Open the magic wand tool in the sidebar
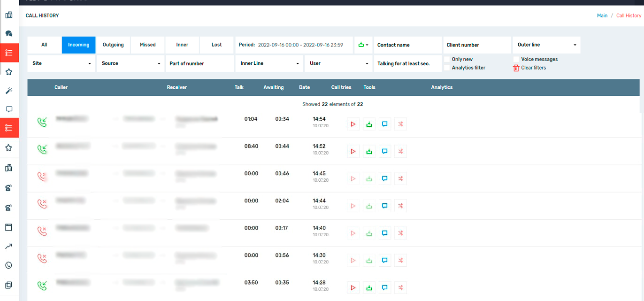This screenshot has height=301, width=644. click(8, 90)
